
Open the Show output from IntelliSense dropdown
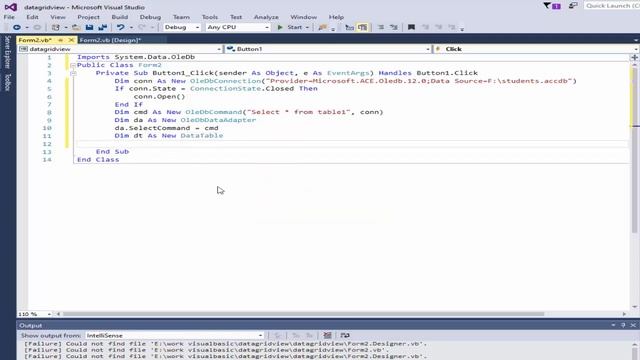click(174, 336)
